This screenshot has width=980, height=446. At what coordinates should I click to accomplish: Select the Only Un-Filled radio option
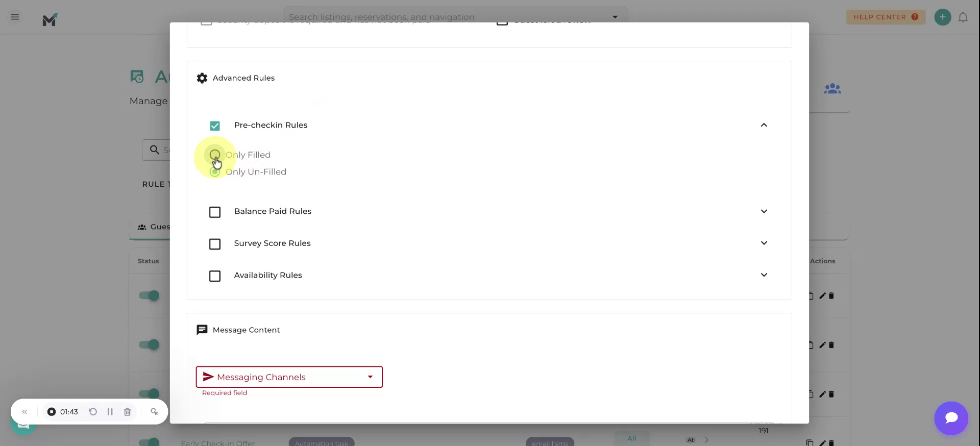pyautogui.click(x=215, y=172)
